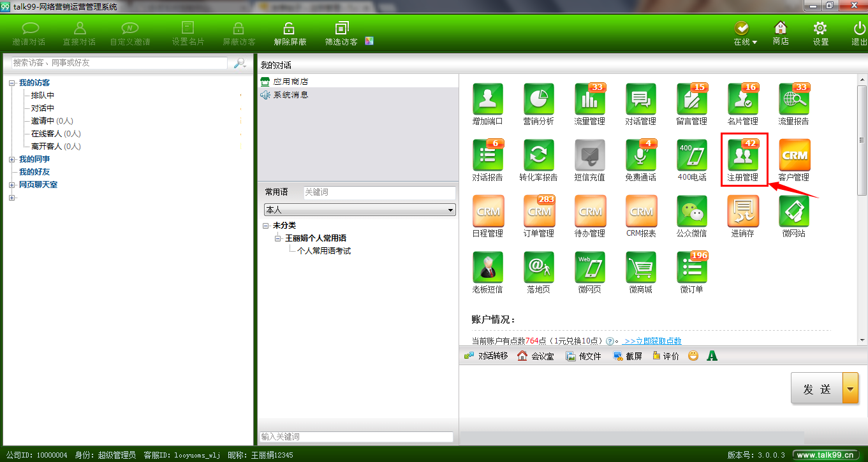This screenshot has width=868, height=462.
Task: Select 个人常用语考试 phrase item
Action: 324,251
